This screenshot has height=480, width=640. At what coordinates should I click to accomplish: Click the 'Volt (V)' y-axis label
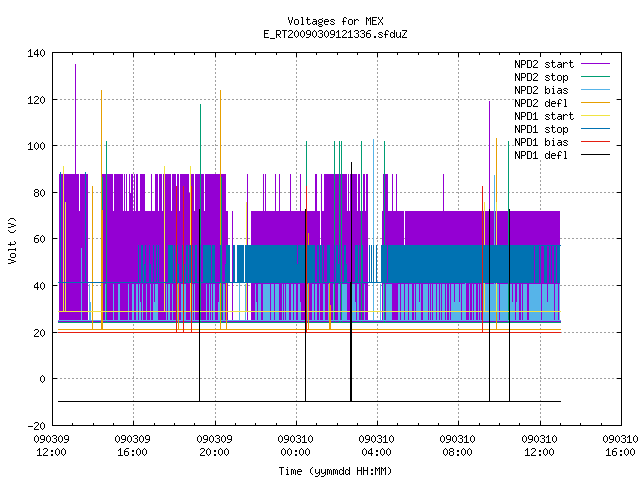pos(12,240)
